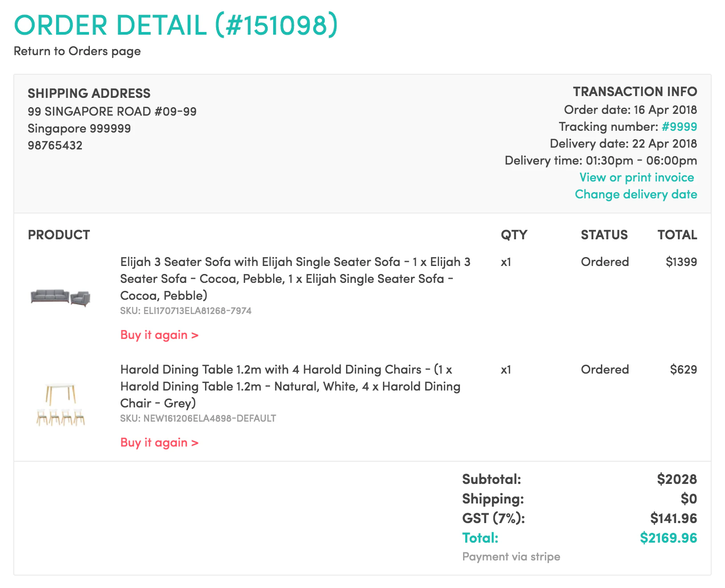Click the shipping phone number 98765432
Image resolution: width=725 pixels, height=588 pixels.
pos(55,145)
